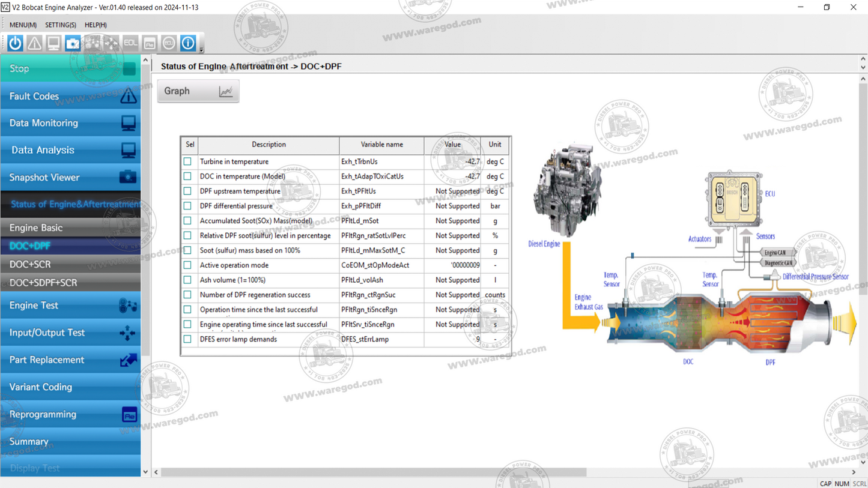Select the ECU toolbar icon
Viewport: 868px width, 488px height.
168,43
